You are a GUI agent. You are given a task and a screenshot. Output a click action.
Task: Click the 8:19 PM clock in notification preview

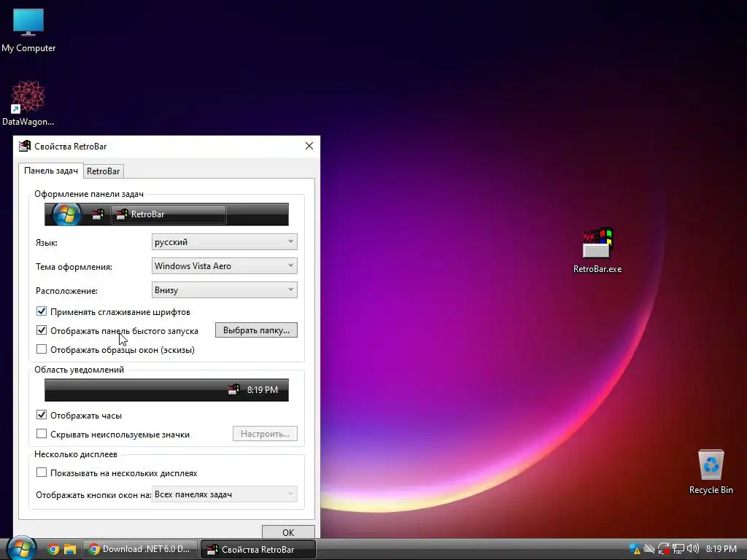[x=263, y=389]
